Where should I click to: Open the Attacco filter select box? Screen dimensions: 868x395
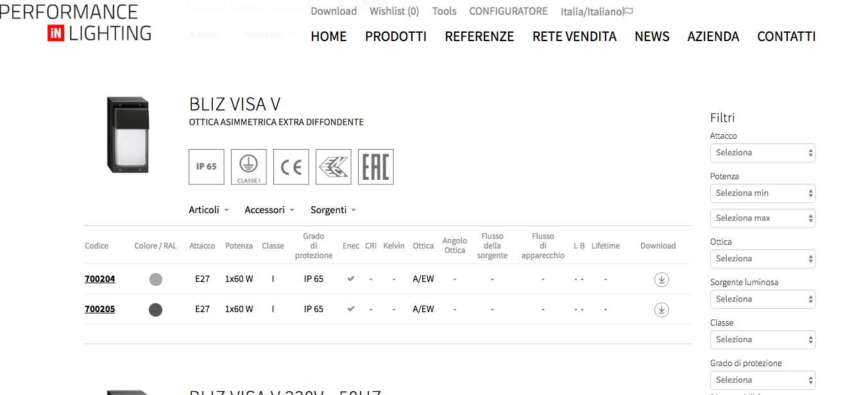coord(763,153)
